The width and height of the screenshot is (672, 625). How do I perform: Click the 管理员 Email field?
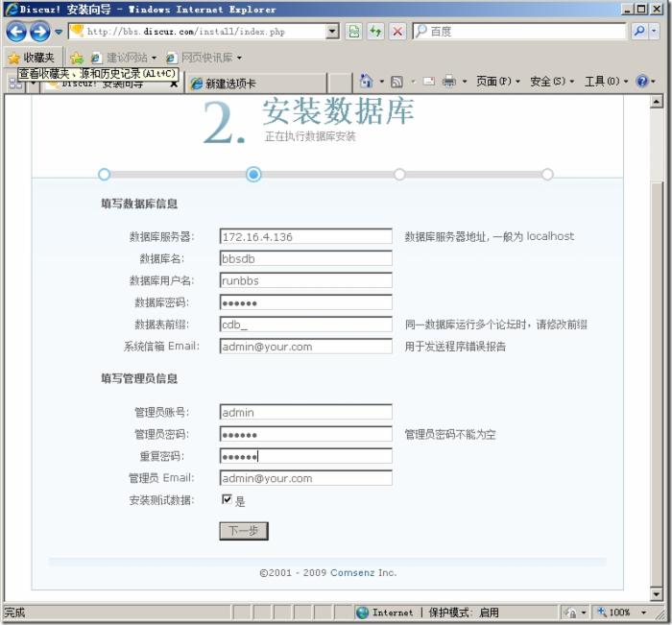(306, 478)
